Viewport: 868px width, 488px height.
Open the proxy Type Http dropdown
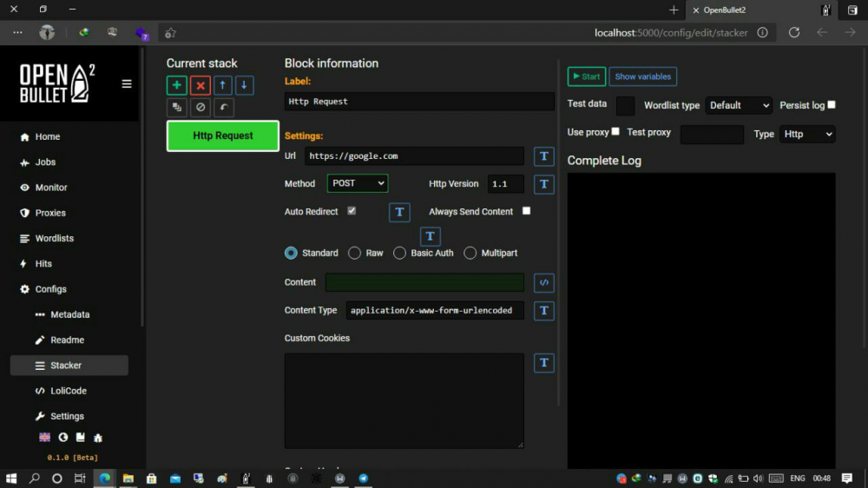point(807,134)
